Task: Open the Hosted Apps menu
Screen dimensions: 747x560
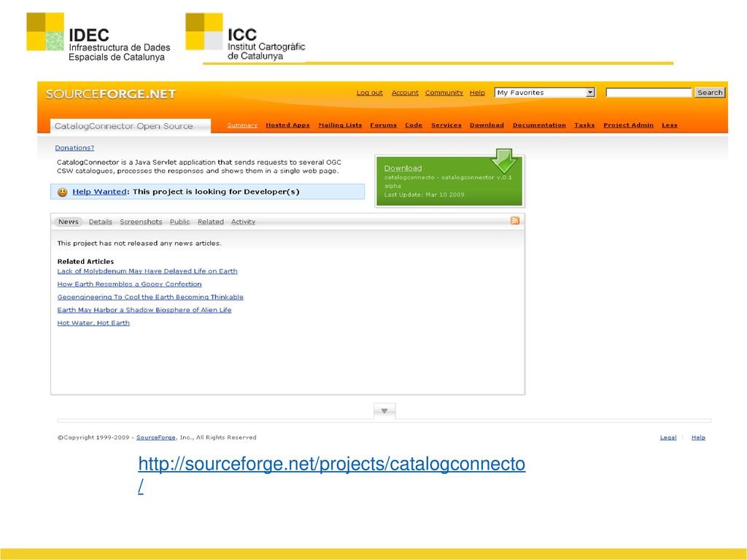Action: (x=287, y=125)
